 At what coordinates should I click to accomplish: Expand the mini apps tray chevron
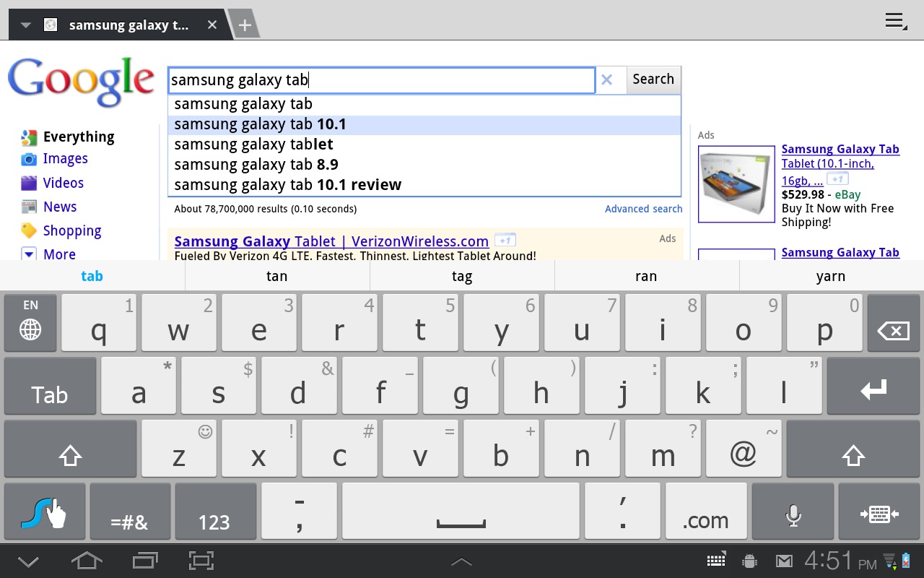coord(461,562)
